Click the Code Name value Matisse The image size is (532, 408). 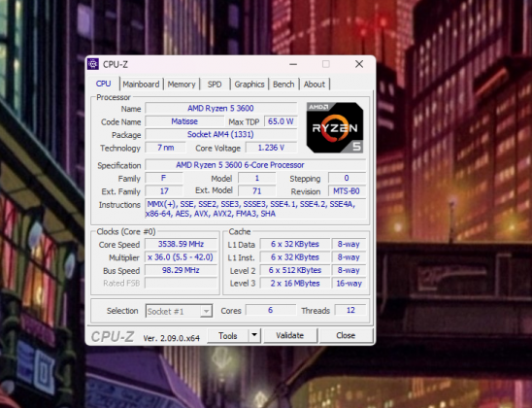(x=184, y=121)
